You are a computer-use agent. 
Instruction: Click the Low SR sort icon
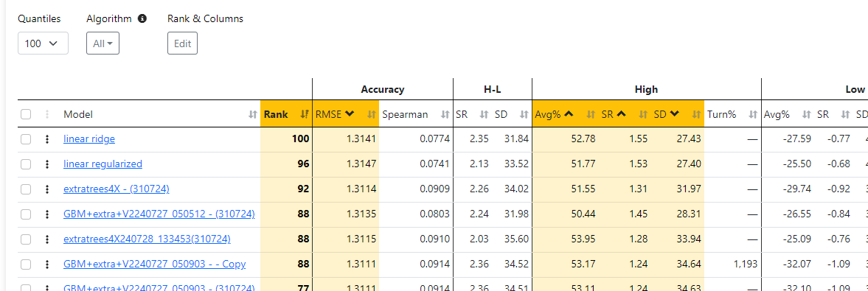pos(844,114)
